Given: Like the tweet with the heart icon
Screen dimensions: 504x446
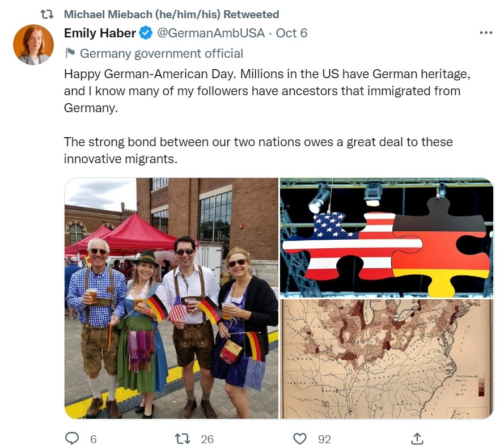Looking at the screenshot, I should pos(300,439).
